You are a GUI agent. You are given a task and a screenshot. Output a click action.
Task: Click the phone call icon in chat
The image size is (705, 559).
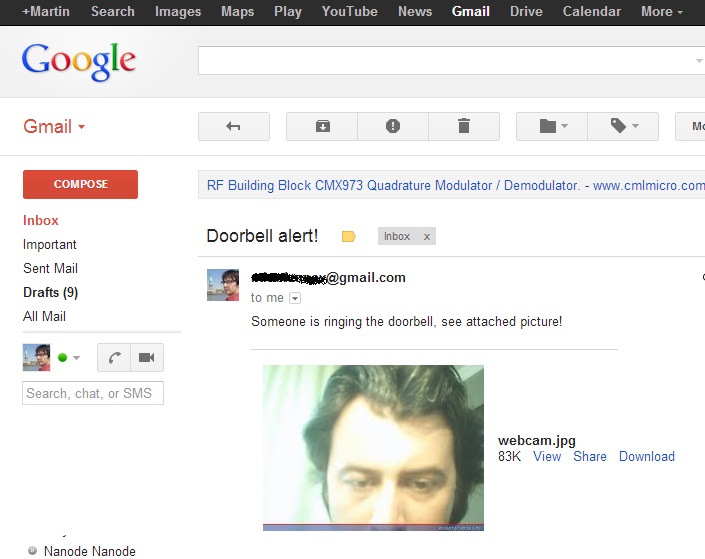tap(114, 358)
